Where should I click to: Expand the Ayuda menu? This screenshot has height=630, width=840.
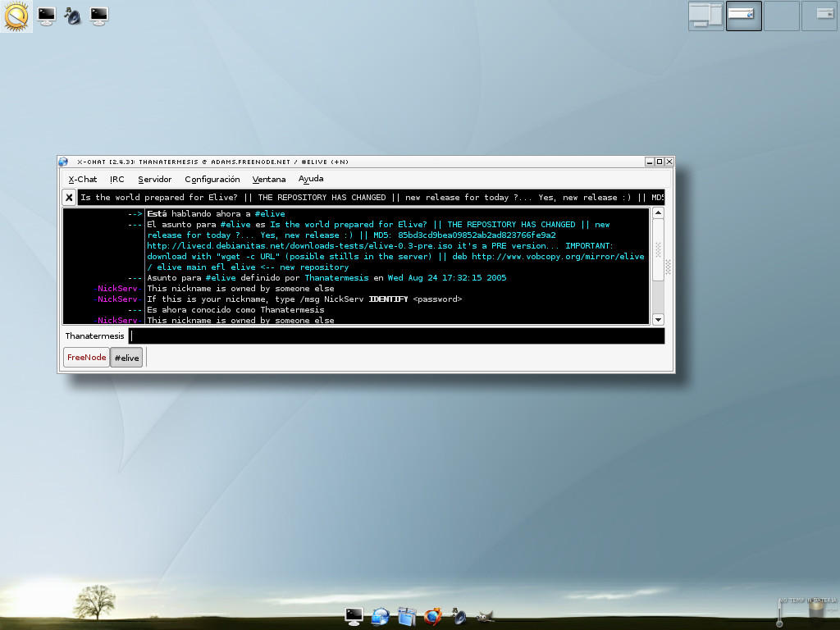click(x=311, y=179)
